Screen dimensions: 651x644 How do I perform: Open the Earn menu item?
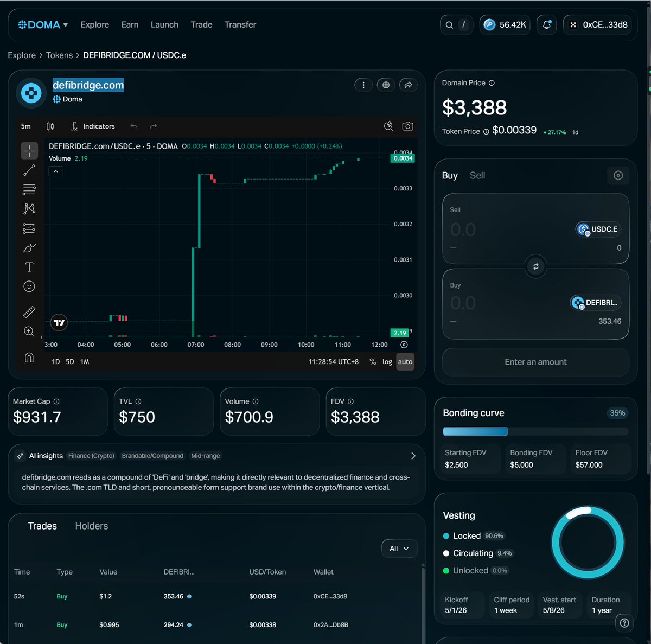[130, 24]
